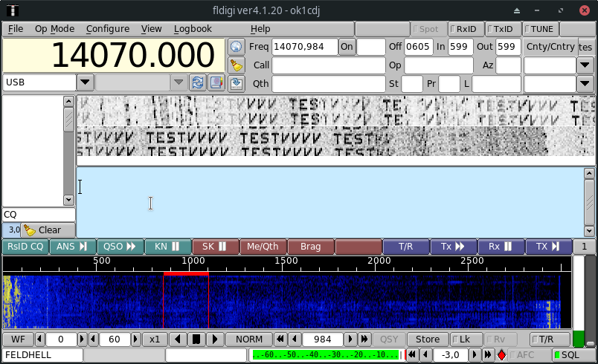Decrease cursor frequency with single left arrow near 984
The height and width of the screenshot is (364, 598).
tap(294, 339)
